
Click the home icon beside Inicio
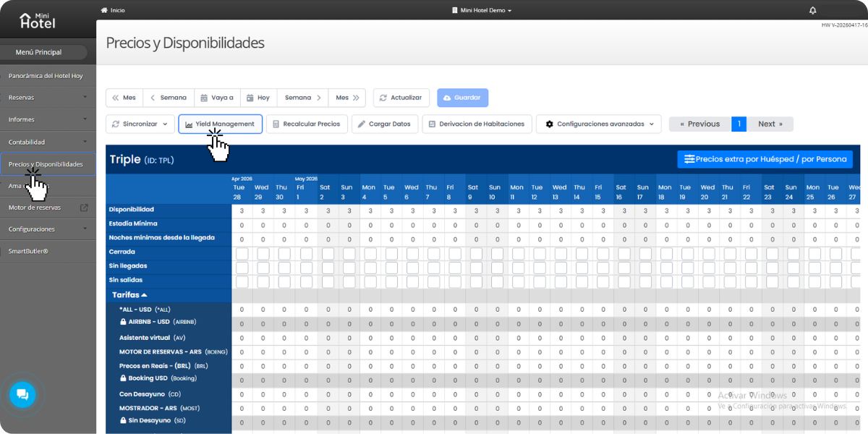pos(104,10)
